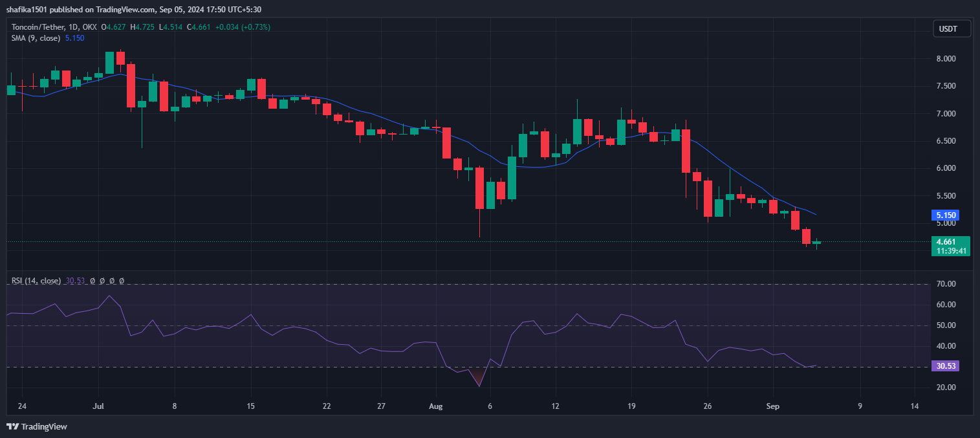Screen dimensions: 980x438
Task: Click the second Ø symbol in the RSI legend
Action: pos(102,281)
